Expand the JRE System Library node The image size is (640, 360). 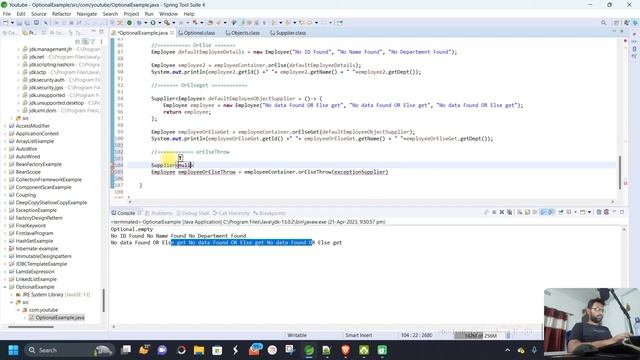click(x=11, y=295)
